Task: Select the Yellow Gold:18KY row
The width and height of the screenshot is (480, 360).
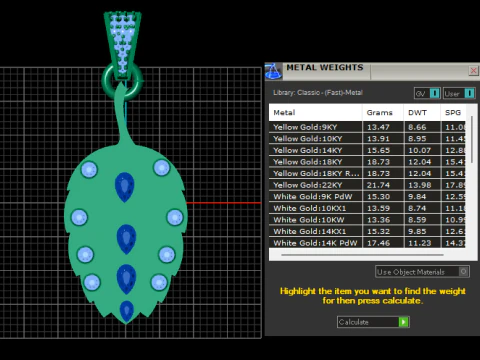Action: point(367,162)
